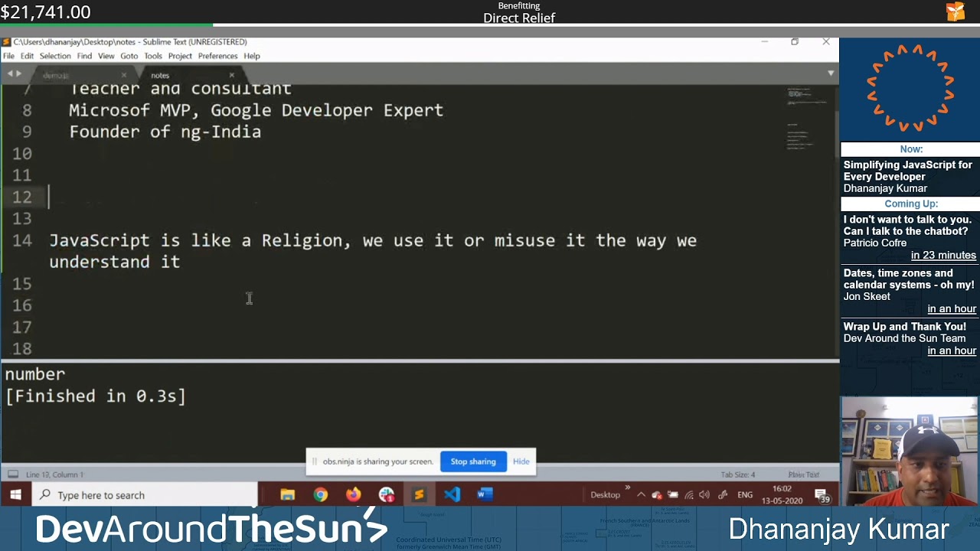The height and width of the screenshot is (551, 980).
Task: Open the Find menu
Action: point(84,56)
